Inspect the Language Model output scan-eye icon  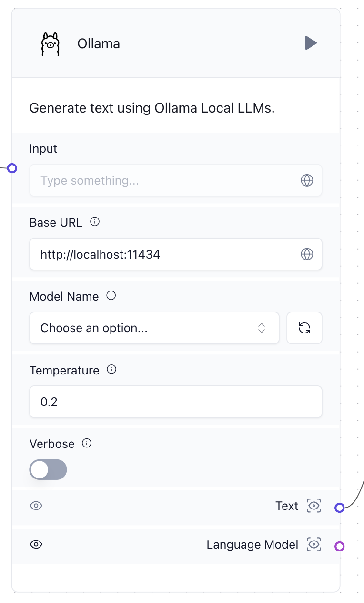tap(314, 544)
